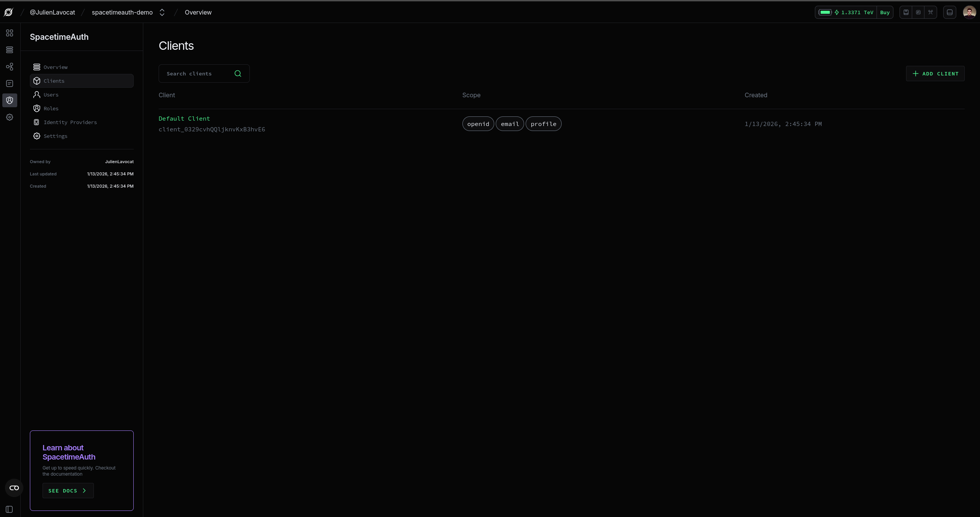Select the Users section in the sidebar

pos(51,95)
